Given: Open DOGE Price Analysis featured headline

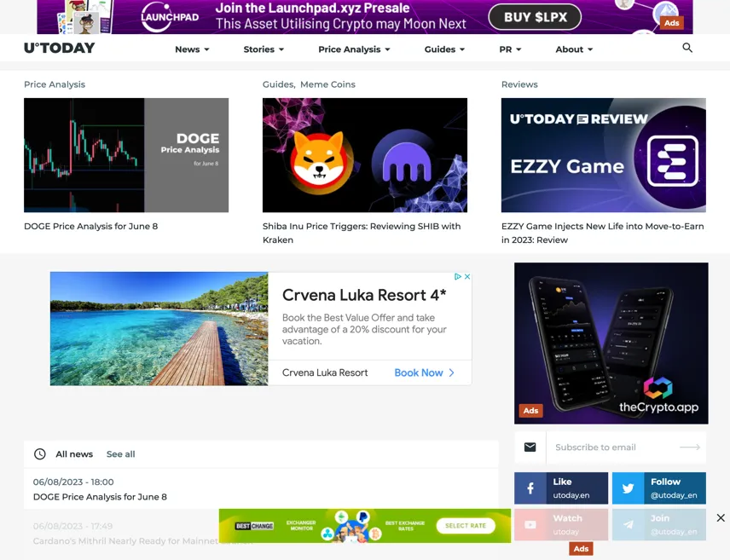Looking at the screenshot, I should pyautogui.click(x=90, y=226).
